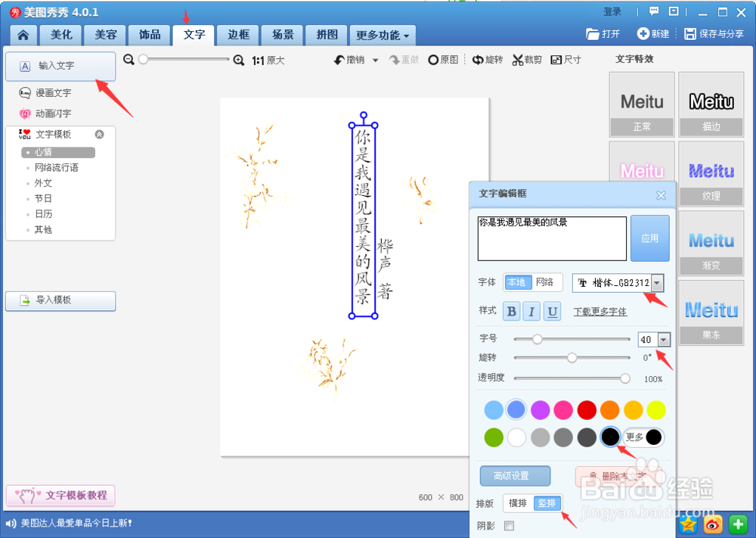Click the zoom in magnifier icon
The image size is (756, 538).
239,60
